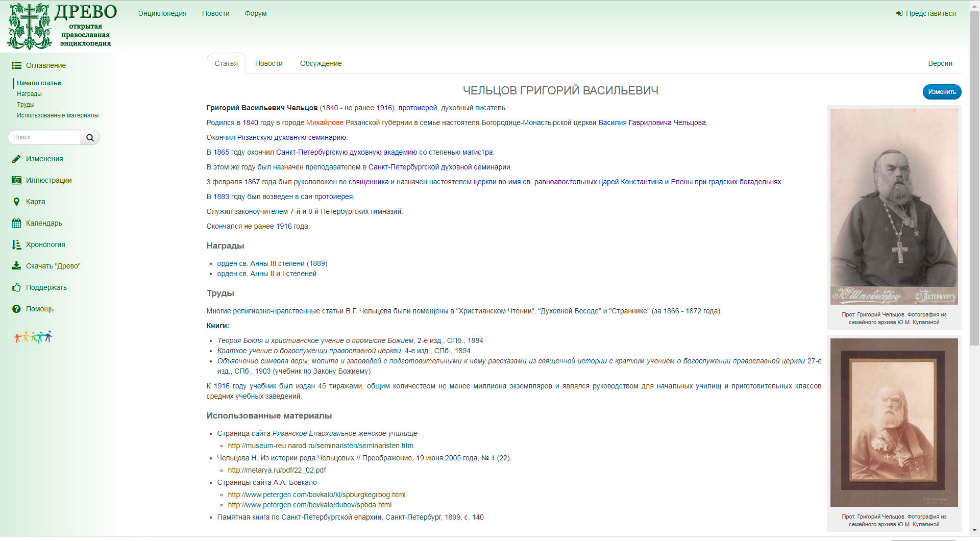This screenshot has width=980, height=541.
Task: Open the Изменения sidebar link
Action: [x=44, y=159]
